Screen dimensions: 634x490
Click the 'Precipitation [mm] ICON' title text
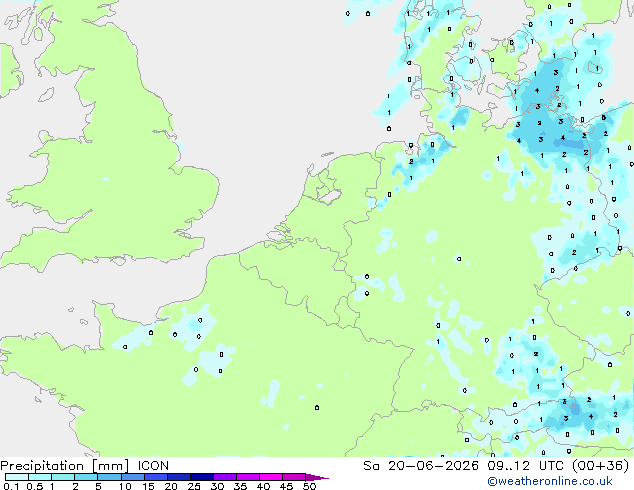pyautogui.click(x=85, y=466)
